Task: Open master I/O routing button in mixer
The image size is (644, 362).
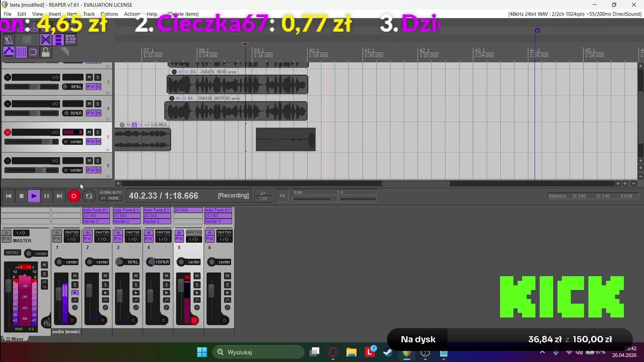Action: point(21,233)
